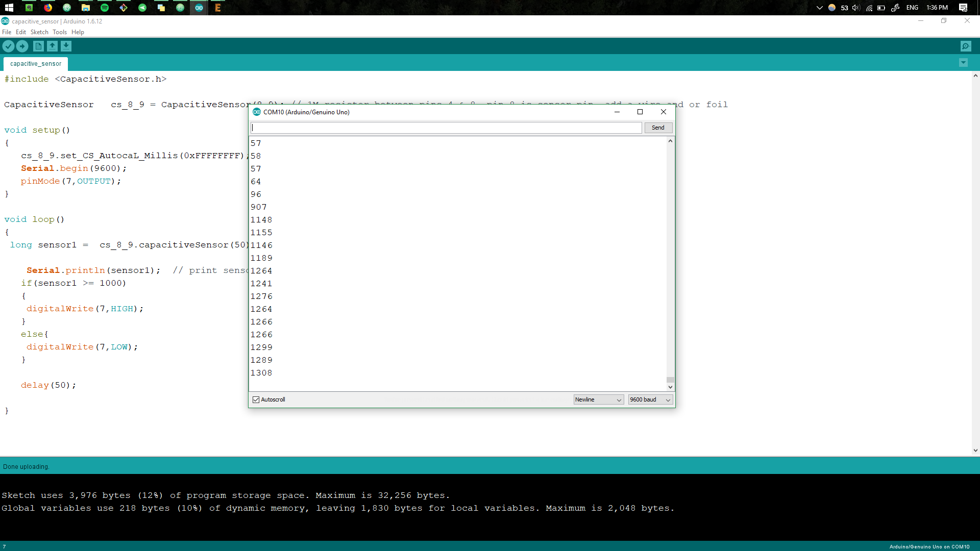Click 'digitalWrite(7,HIGH);' code line

point(85,309)
